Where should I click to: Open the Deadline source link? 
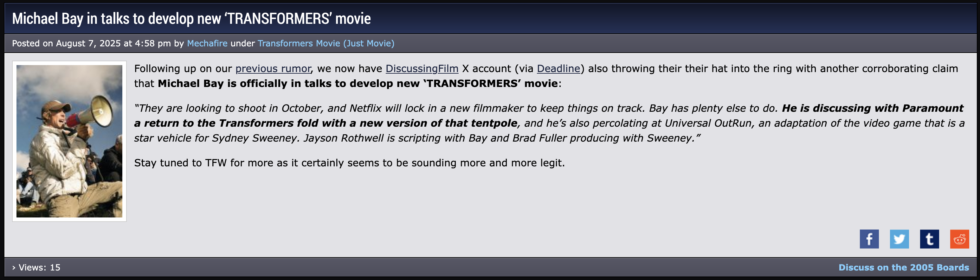(558, 69)
